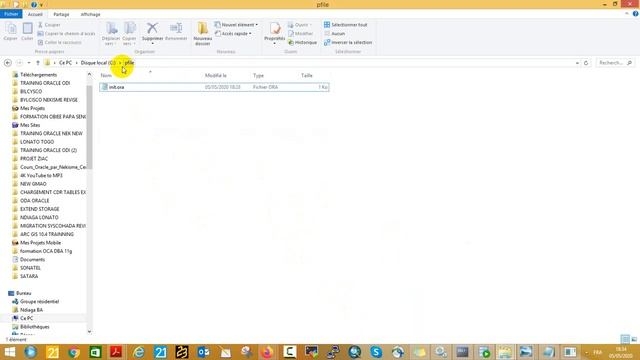Select Documents in navigation pane
This screenshot has width=640, height=360.
[32, 260]
